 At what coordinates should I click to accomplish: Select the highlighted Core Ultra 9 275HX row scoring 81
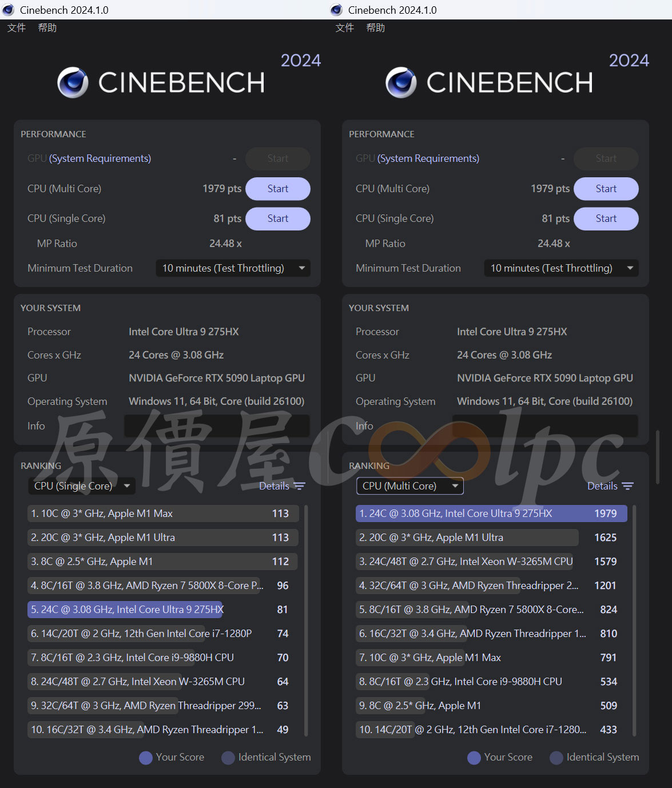point(163,610)
